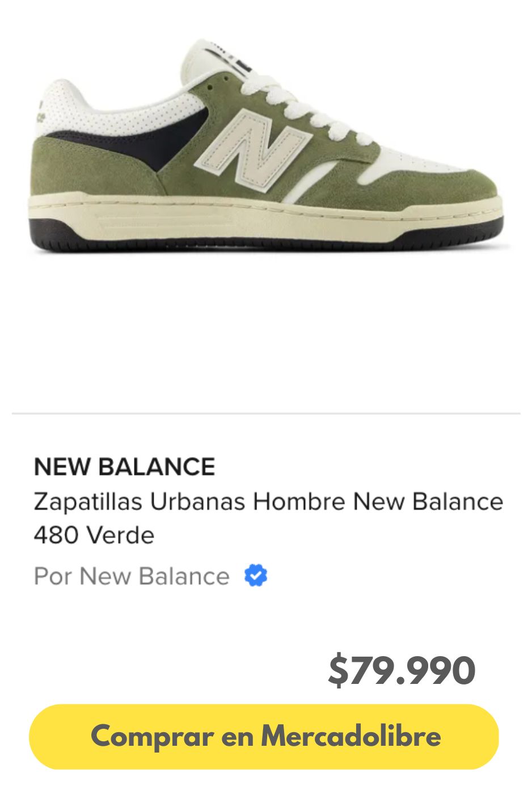Image resolution: width=532 pixels, height=798 pixels.
Task: Click the Por New Balance seller link
Action: click(130, 576)
